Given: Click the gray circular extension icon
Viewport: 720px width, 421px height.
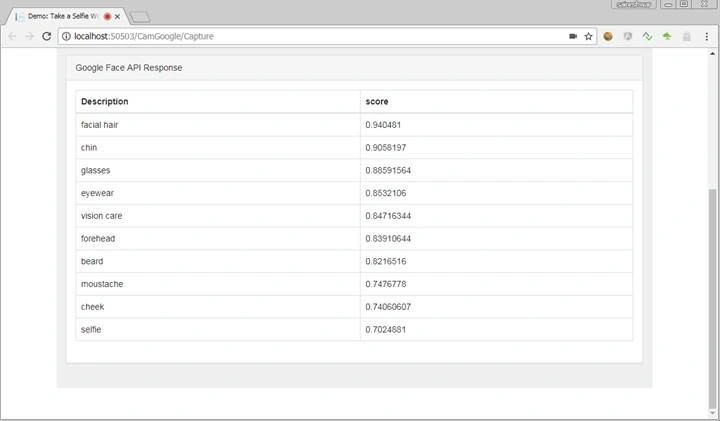Looking at the screenshot, I should pyautogui.click(x=628, y=36).
